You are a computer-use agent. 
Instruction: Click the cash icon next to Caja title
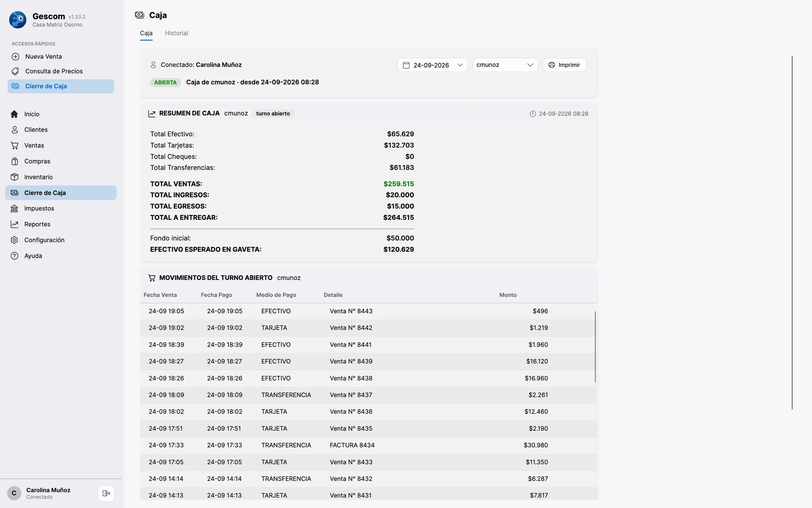(x=139, y=15)
